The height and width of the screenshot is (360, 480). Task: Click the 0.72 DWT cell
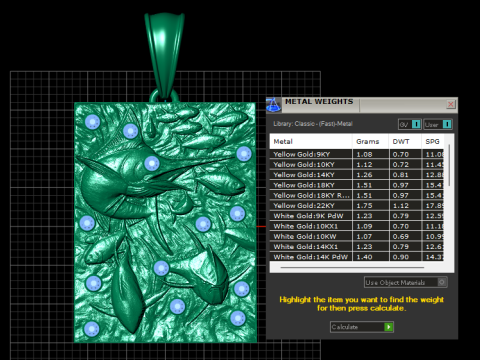405,165
